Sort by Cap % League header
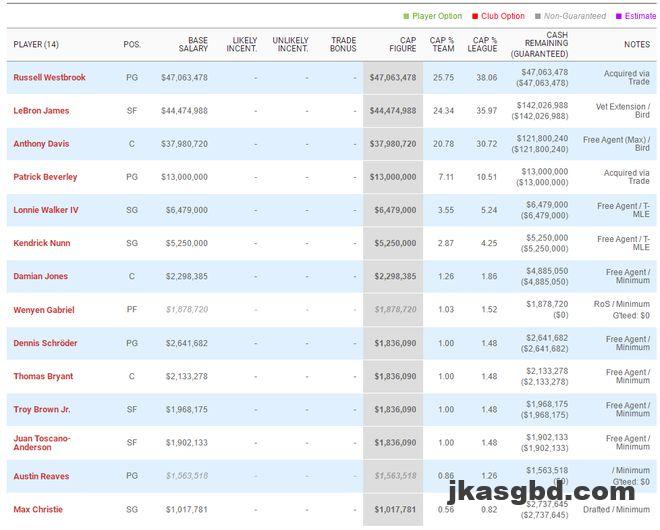The width and height of the screenshot is (660, 530). coord(482,44)
